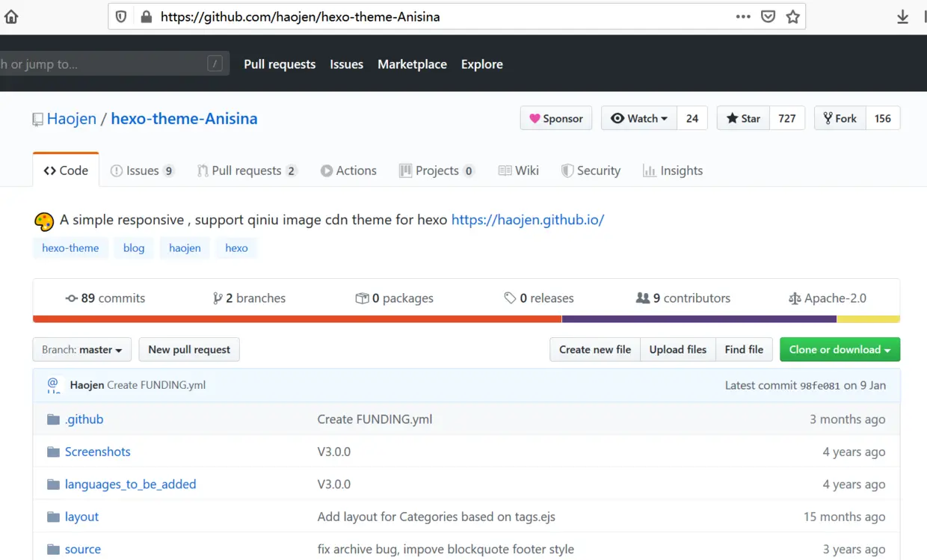Open the hexo-theme-Anisina repository link

184,118
